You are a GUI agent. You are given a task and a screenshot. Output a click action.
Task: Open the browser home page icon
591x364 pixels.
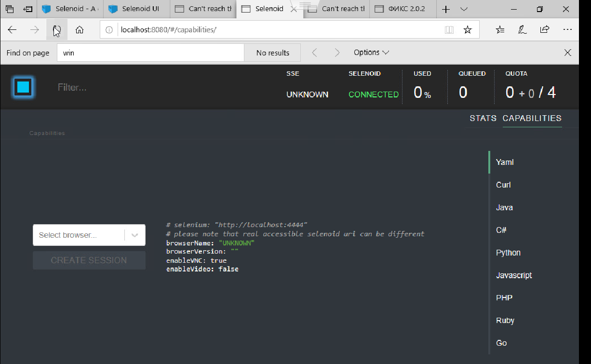tap(80, 30)
